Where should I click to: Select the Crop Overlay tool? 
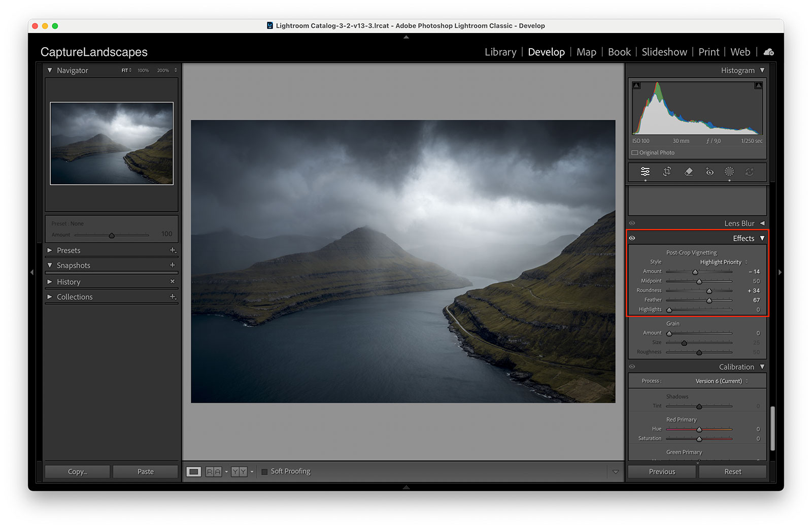pos(667,172)
